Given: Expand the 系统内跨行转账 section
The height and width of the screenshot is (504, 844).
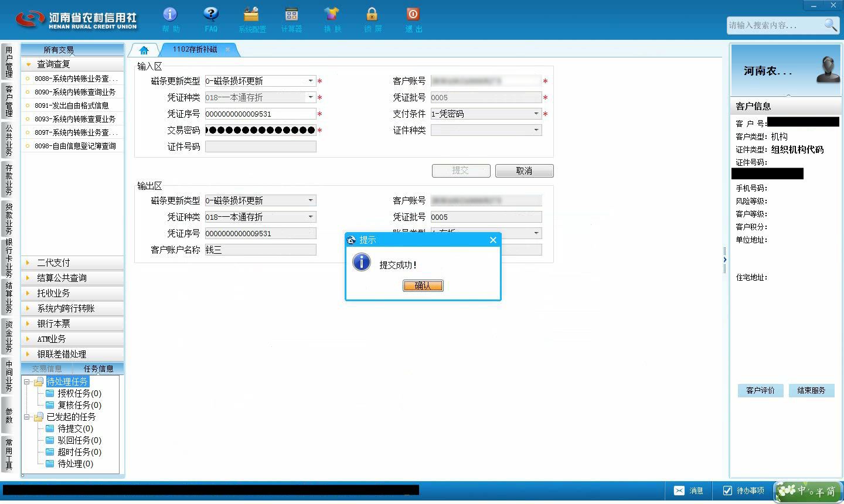Looking at the screenshot, I should pos(73,308).
